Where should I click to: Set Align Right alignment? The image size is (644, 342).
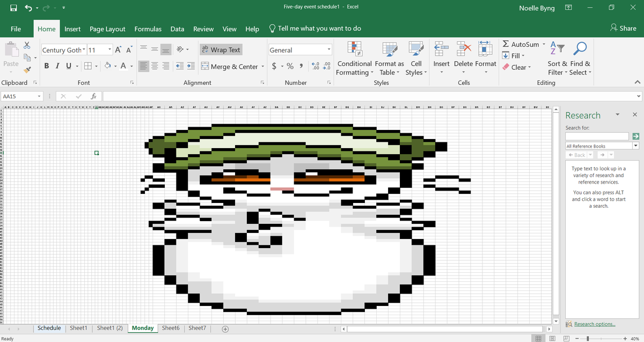click(x=166, y=66)
